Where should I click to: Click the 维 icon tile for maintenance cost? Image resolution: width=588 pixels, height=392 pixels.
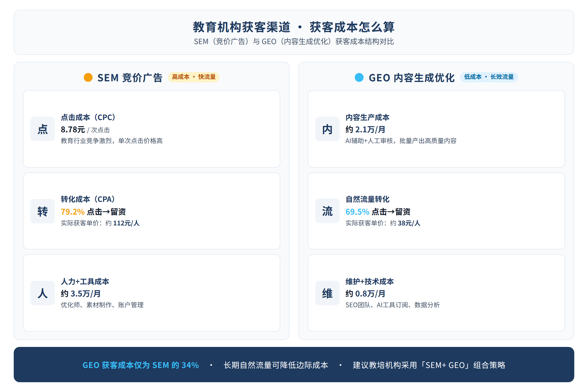click(327, 293)
